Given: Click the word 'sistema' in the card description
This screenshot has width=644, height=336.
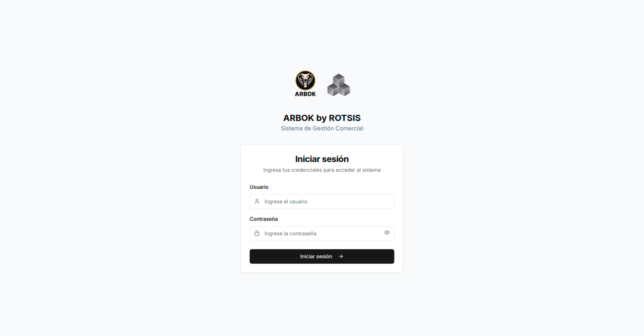Looking at the screenshot, I should [371, 170].
